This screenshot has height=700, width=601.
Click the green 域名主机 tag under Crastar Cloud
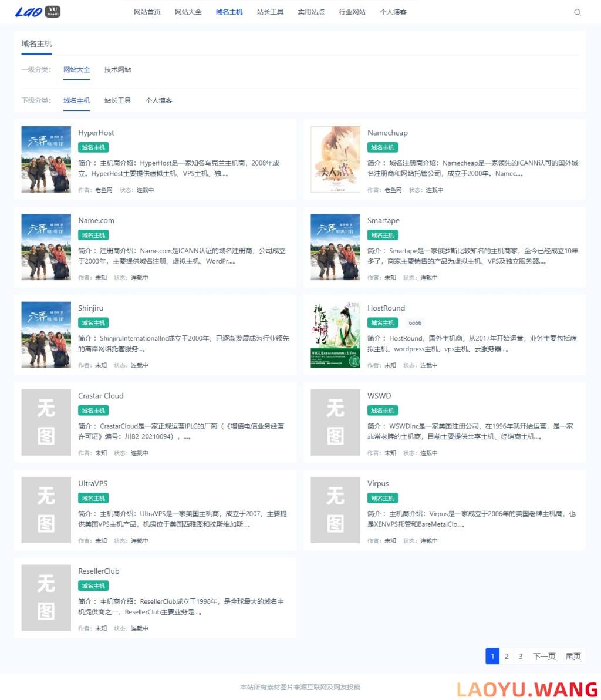[x=93, y=410]
